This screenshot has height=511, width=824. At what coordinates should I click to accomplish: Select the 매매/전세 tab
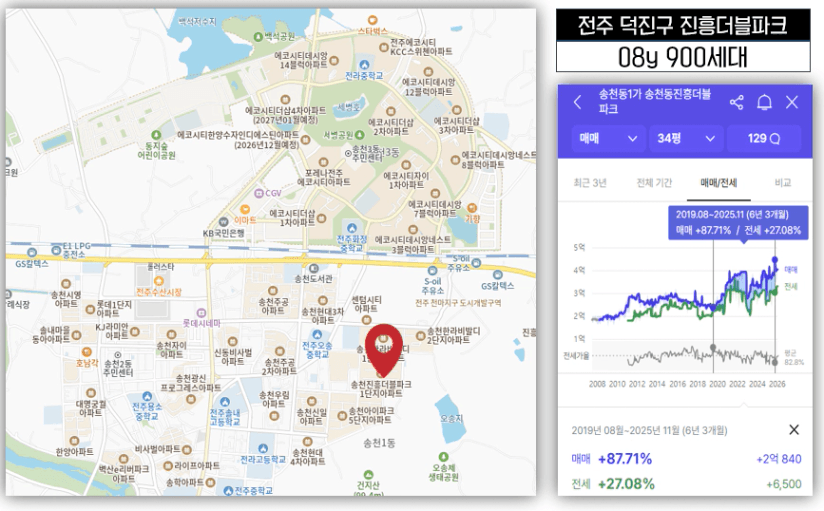pyautogui.click(x=718, y=183)
